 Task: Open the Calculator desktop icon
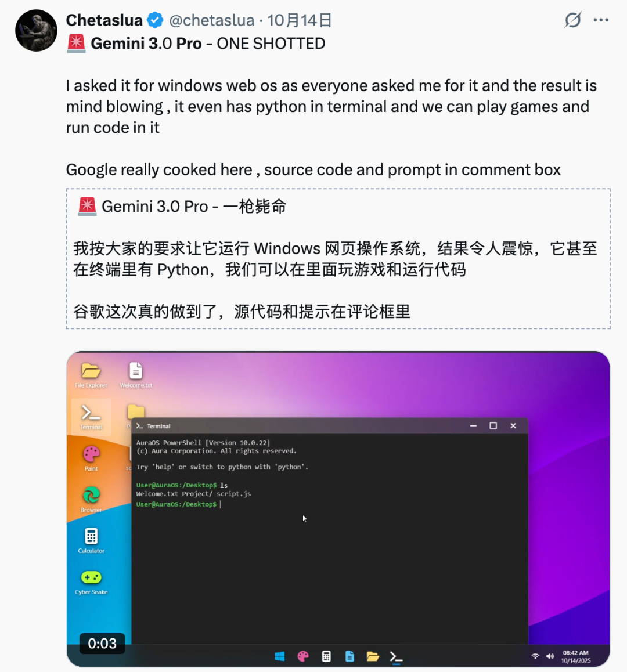pos(91,541)
